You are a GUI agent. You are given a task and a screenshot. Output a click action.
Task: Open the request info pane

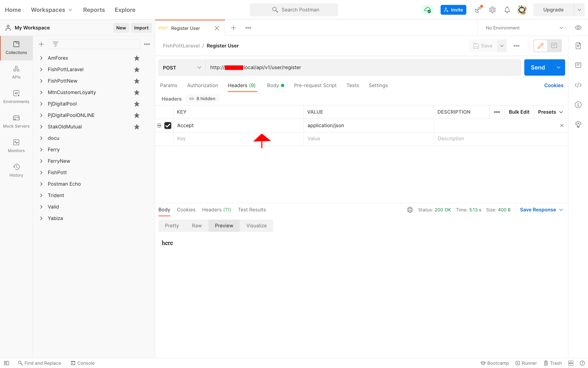(x=578, y=105)
